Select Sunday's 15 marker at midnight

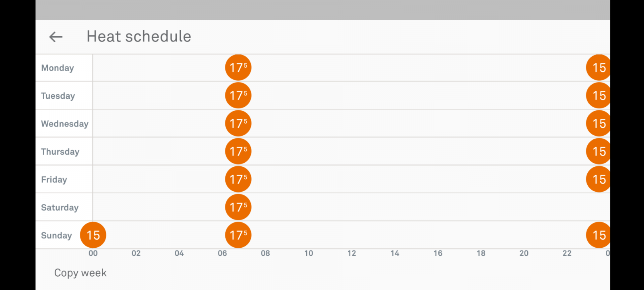click(93, 235)
